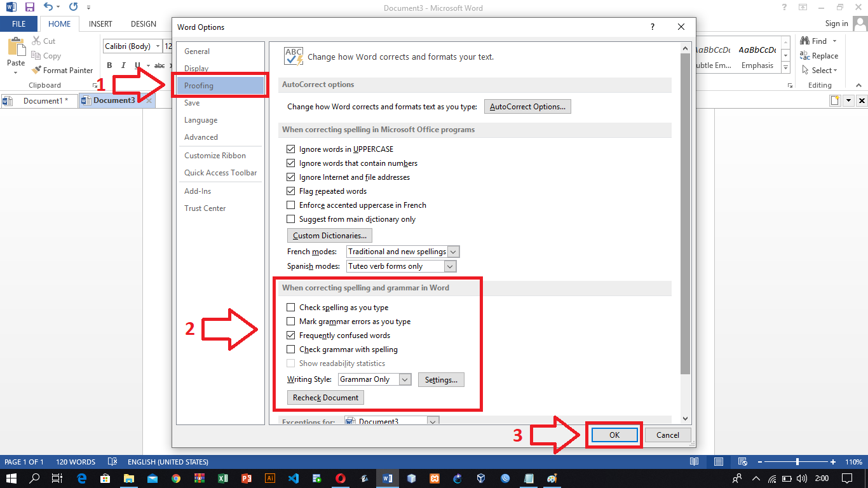This screenshot has height=488, width=868.
Task: Enable Suggest from main dictionary only
Action: coord(291,219)
